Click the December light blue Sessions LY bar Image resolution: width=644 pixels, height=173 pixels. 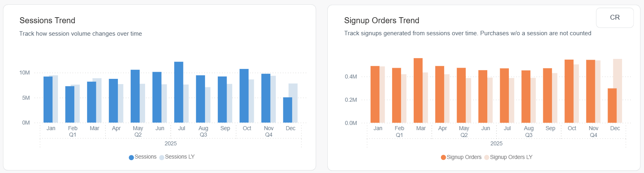pyautogui.click(x=294, y=103)
